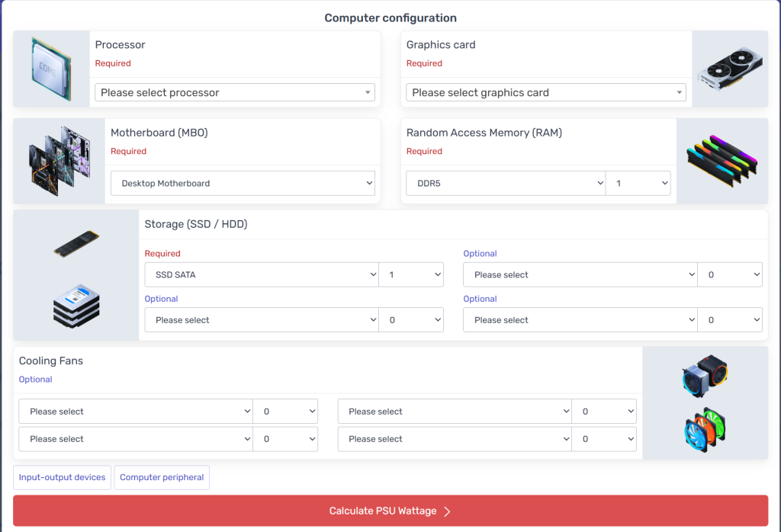Screen dimensions: 781x532
Task: Open the SSD SATA storage type dropdown
Action: coord(262,274)
